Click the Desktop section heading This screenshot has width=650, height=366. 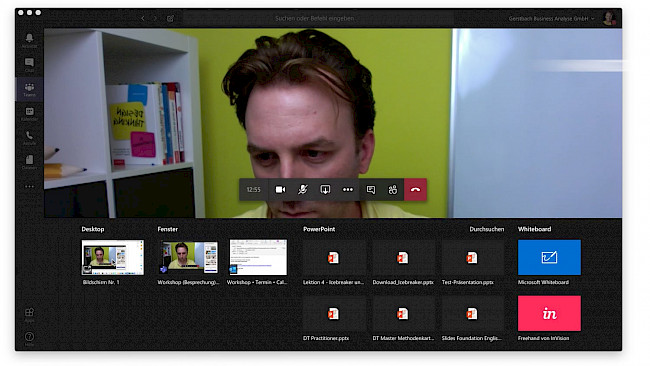(93, 229)
